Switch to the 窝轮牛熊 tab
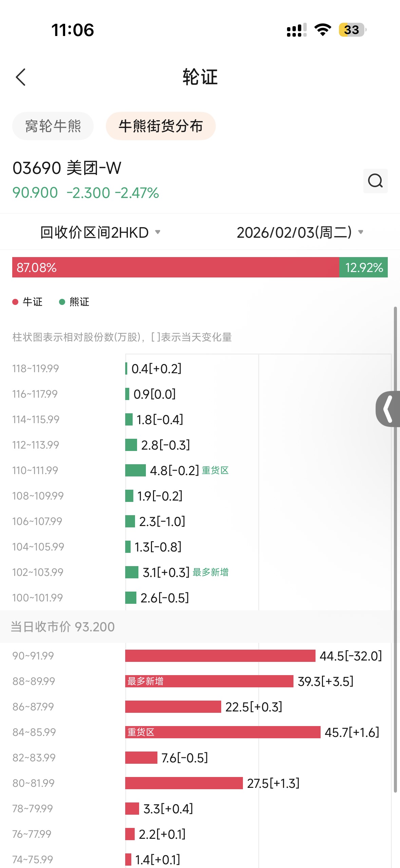The height and width of the screenshot is (868, 400). tap(53, 126)
